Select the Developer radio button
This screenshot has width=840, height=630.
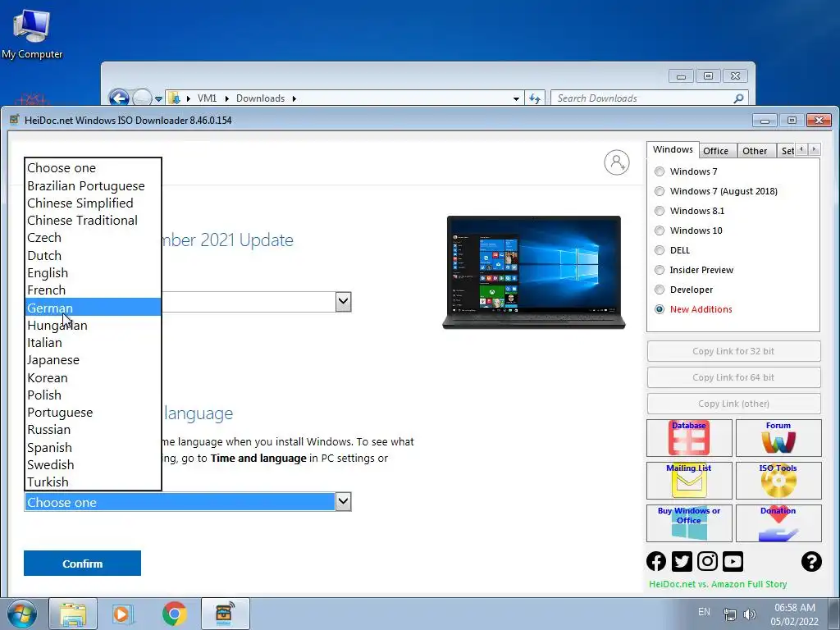[x=660, y=290]
